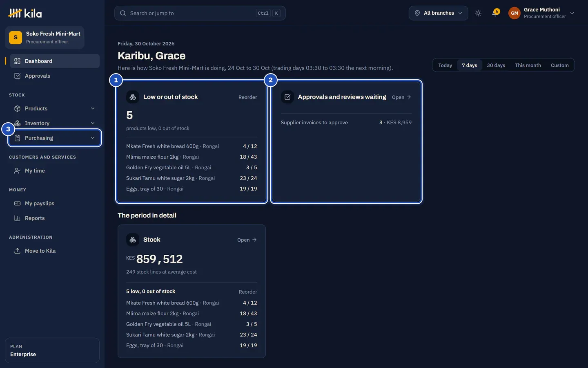Select the Custom period tab
Viewport: 588px width, 368px height.
[x=559, y=65]
